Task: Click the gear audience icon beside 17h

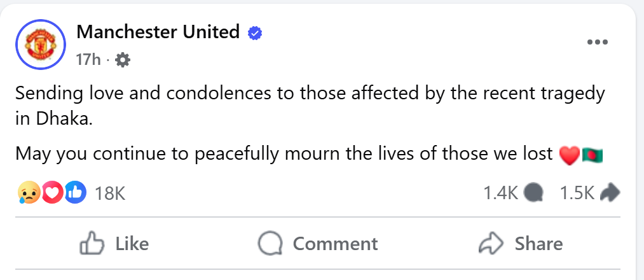Action: tap(123, 60)
